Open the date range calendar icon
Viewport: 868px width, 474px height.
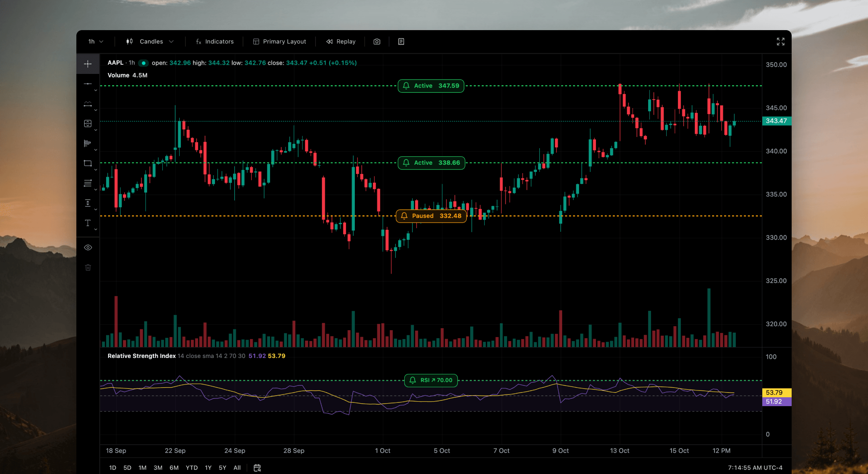(x=257, y=468)
